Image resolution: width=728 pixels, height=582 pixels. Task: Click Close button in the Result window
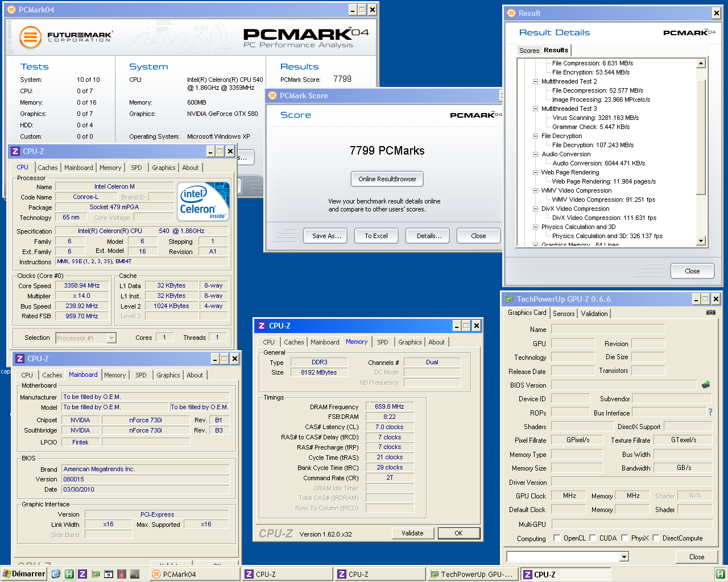tap(692, 271)
